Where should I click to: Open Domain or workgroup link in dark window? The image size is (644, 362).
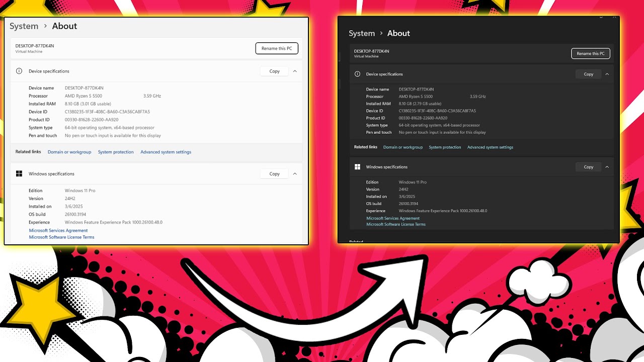tap(403, 147)
